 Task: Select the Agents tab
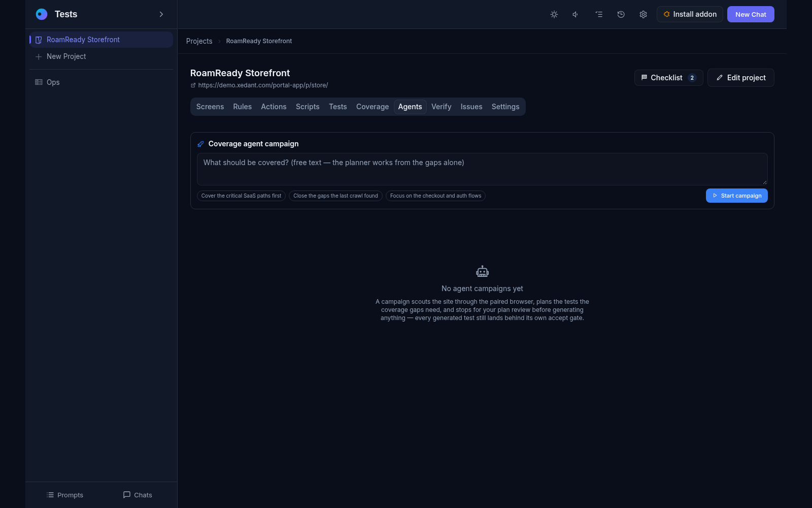coord(410,107)
